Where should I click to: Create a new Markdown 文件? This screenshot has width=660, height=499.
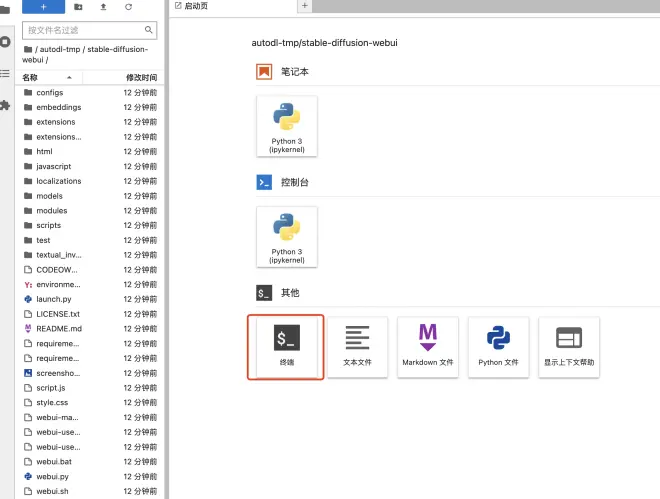(x=428, y=347)
